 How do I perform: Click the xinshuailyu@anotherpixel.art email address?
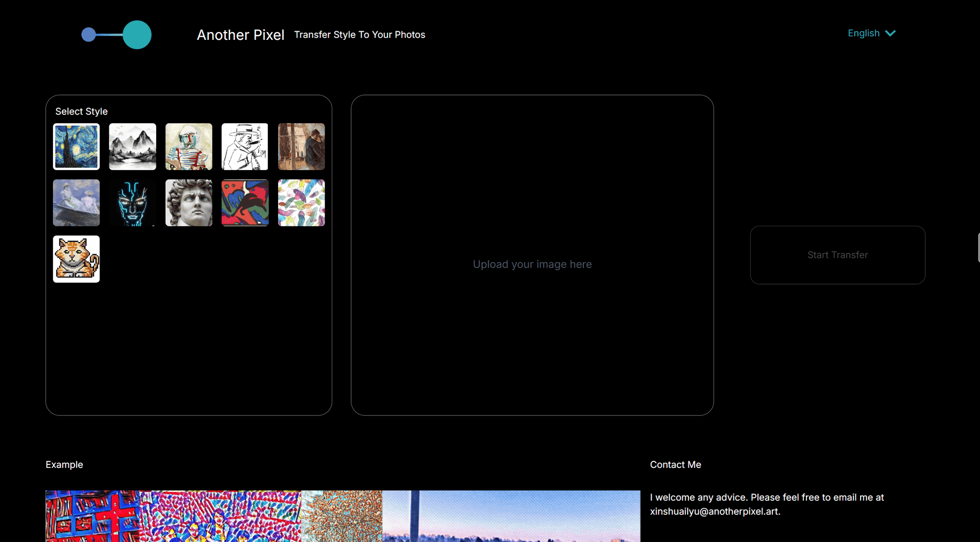(714, 511)
